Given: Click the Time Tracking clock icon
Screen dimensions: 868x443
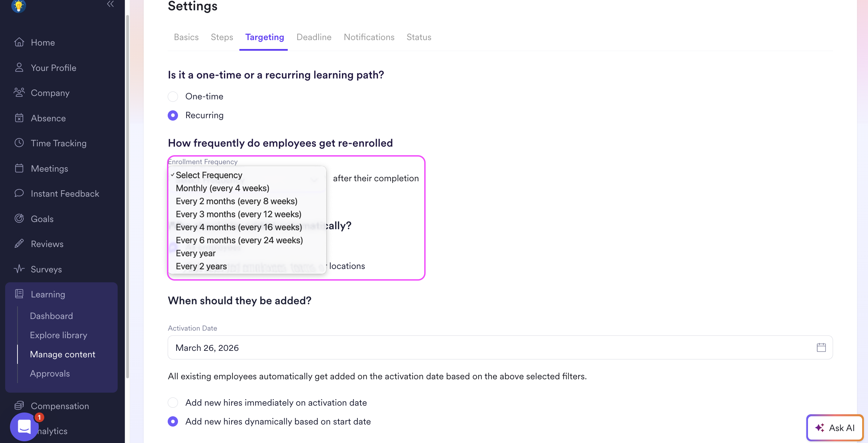Looking at the screenshot, I should [19, 143].
